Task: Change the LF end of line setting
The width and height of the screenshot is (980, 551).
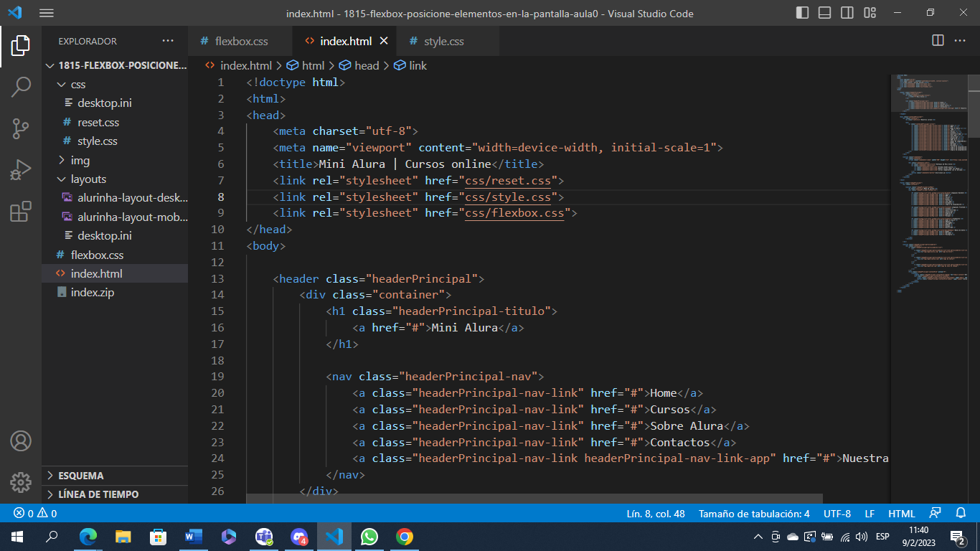Action: click(870, 514)
